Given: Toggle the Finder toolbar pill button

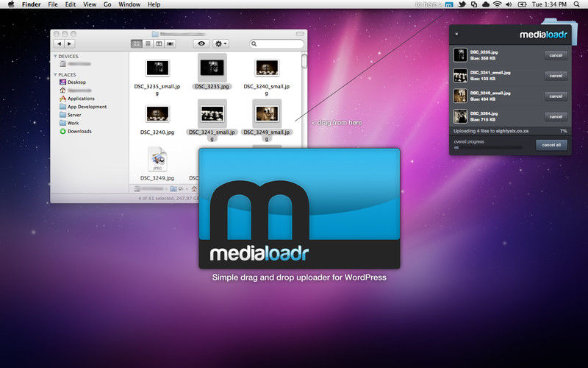Looking at the screenshot, I should pos(300,34).
